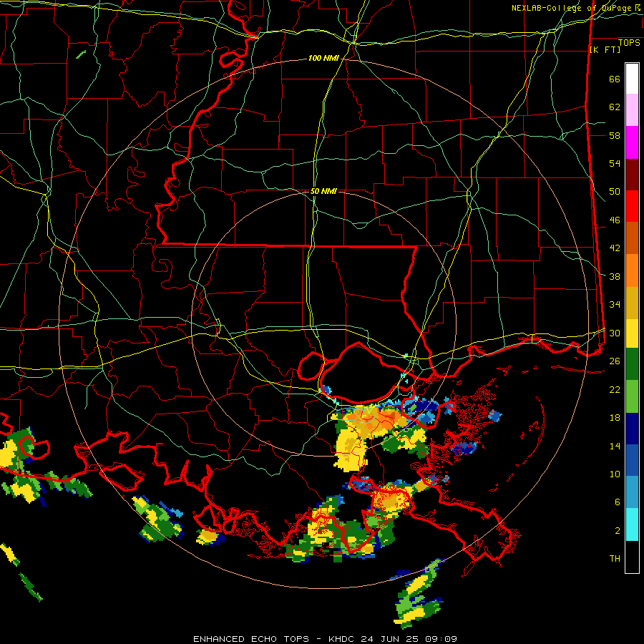Select the light blue legend swatch
Viewport: 644px width, 644px height.
point(632,492)
